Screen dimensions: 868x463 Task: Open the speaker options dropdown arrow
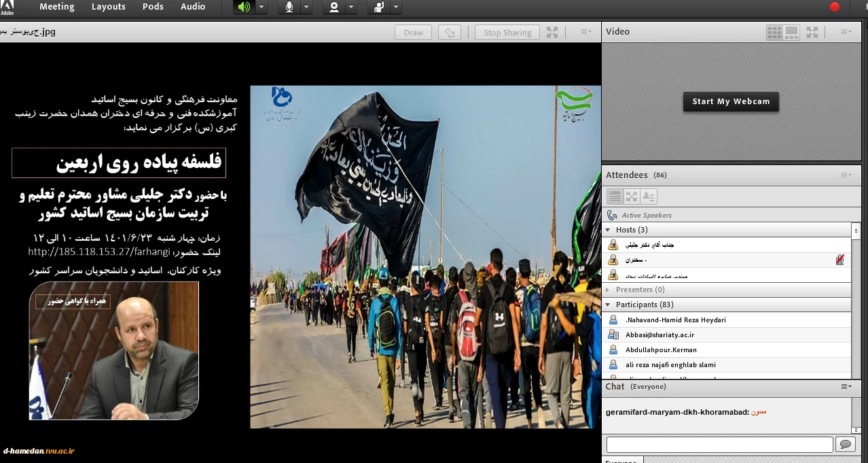click(x=261, y=7)
